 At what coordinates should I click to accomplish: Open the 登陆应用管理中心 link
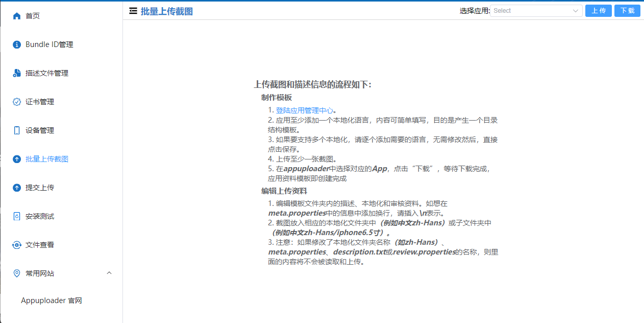click(x=305, y=110)
